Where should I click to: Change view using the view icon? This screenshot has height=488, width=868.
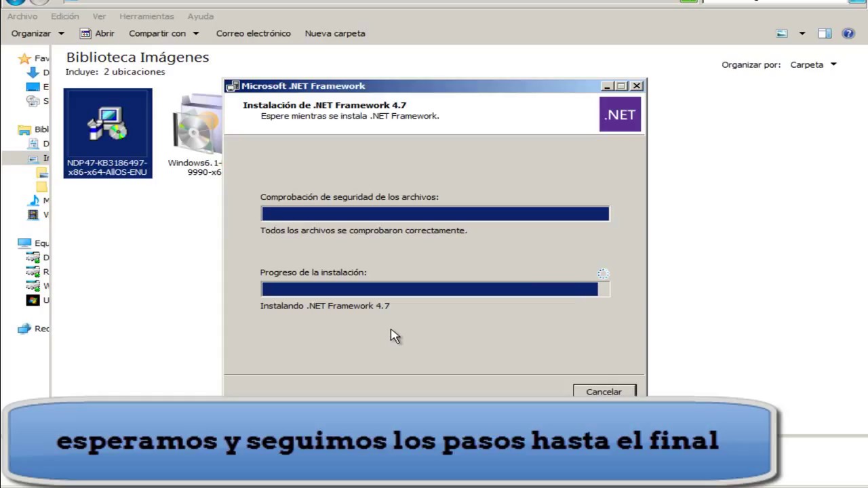pos(782,33)
